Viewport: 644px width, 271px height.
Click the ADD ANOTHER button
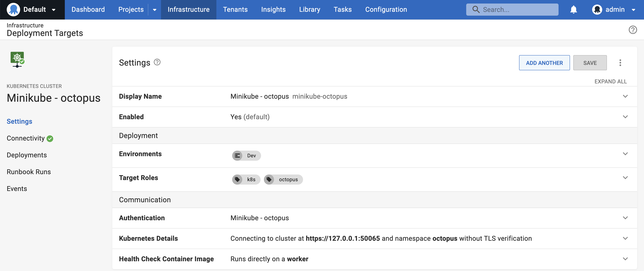(544, 63)
